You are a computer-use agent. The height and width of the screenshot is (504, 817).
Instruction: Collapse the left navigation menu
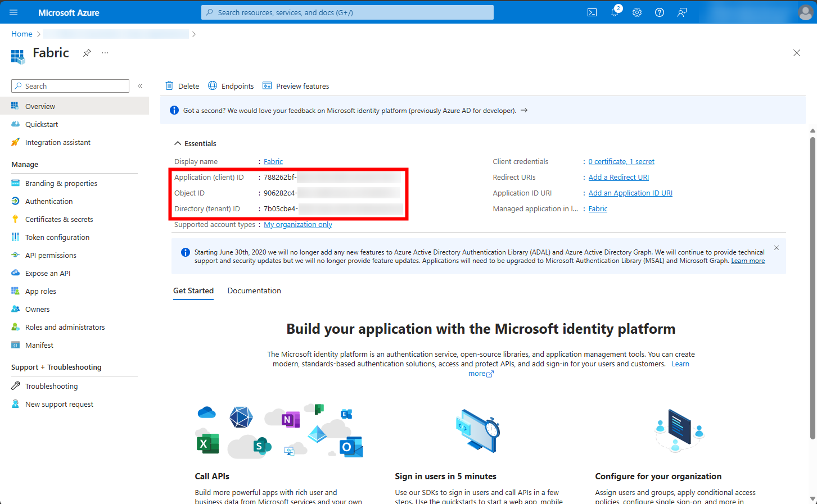coord(140,86)
